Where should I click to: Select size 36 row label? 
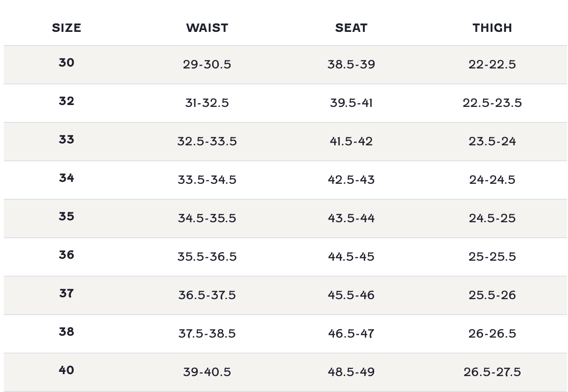(x=66, y=255)
